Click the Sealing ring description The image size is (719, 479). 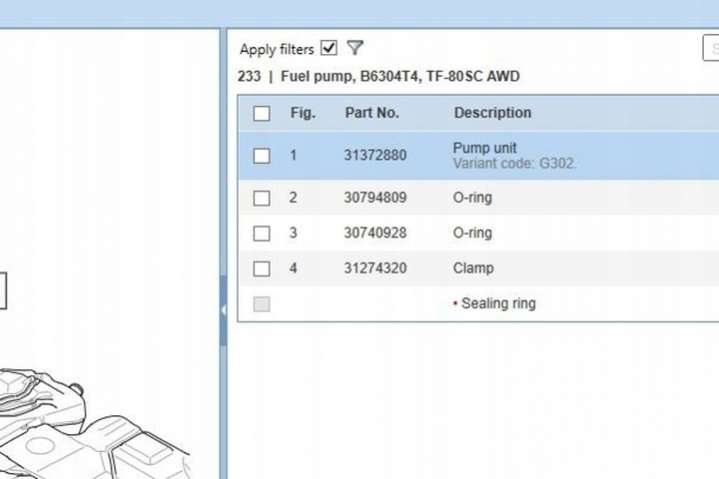pos(498,303)
